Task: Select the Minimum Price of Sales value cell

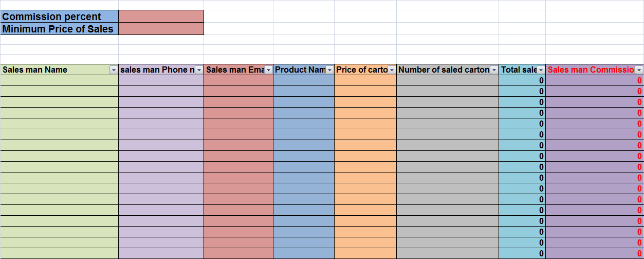Action: (161, 29)
